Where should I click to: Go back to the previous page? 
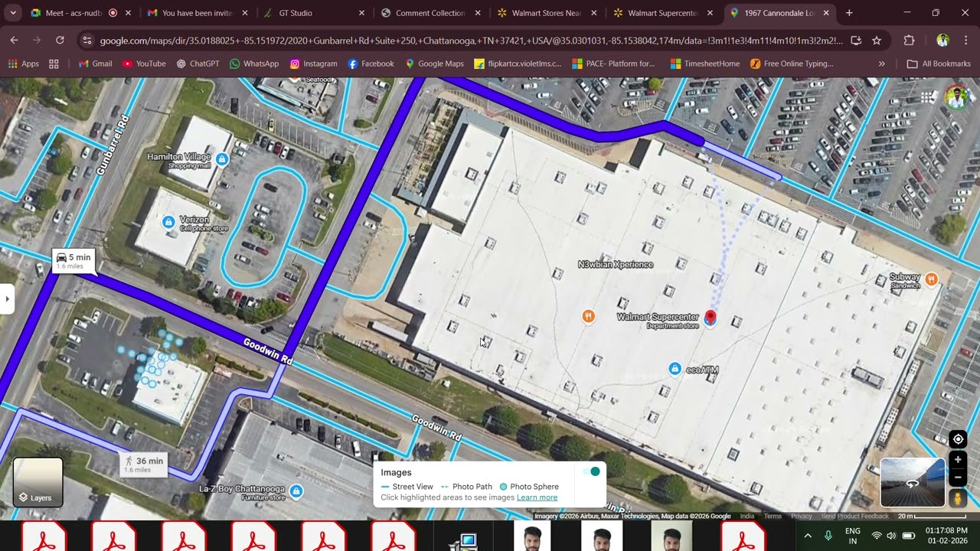coord(14,40)
